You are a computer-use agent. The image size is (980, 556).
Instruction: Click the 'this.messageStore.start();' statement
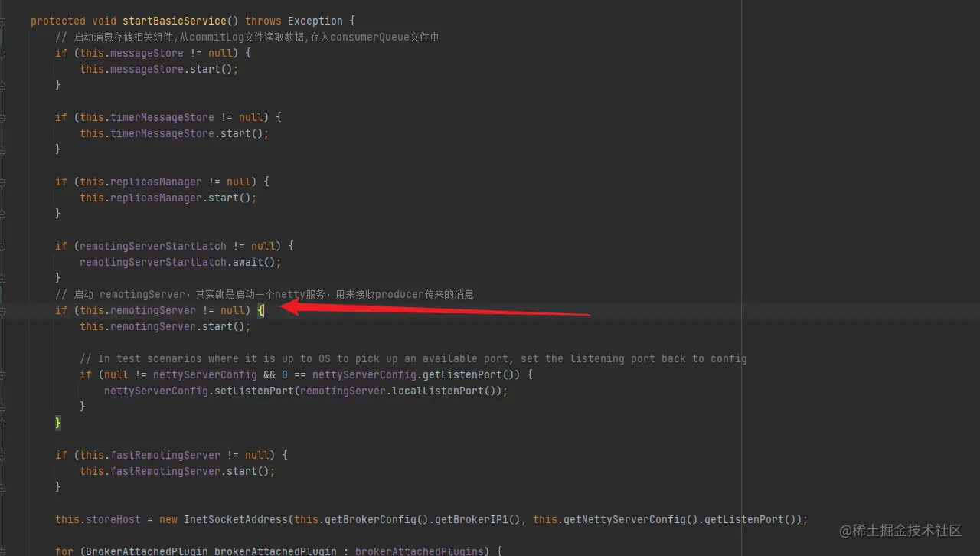coord(159,69)
